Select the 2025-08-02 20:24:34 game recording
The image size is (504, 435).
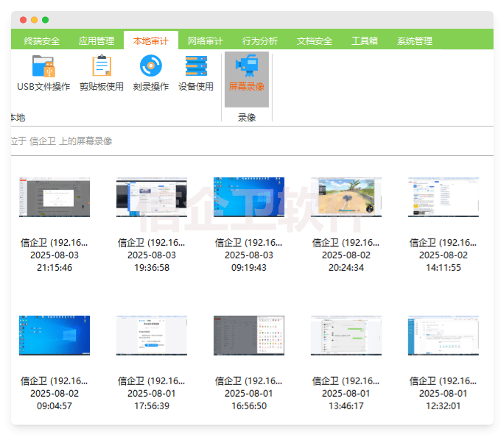coord(346,197)
